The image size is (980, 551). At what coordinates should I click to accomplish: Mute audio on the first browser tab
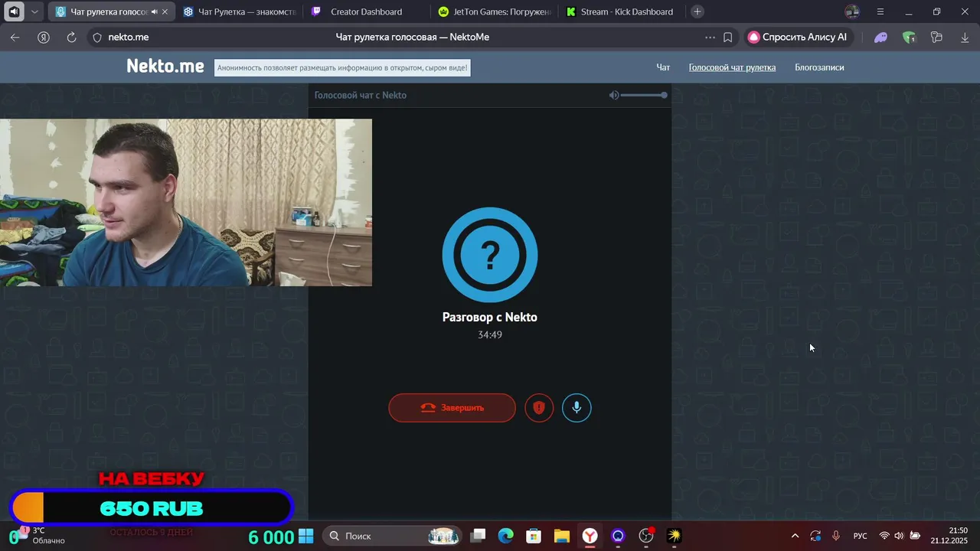(x=155, y=11)
